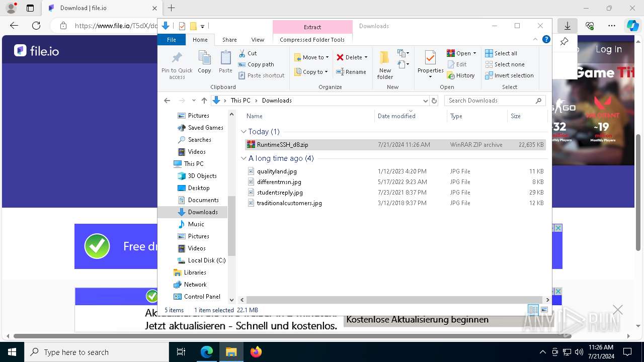Switch to the Share ribbon tab
644x362 pixels.
pos(229,40)
